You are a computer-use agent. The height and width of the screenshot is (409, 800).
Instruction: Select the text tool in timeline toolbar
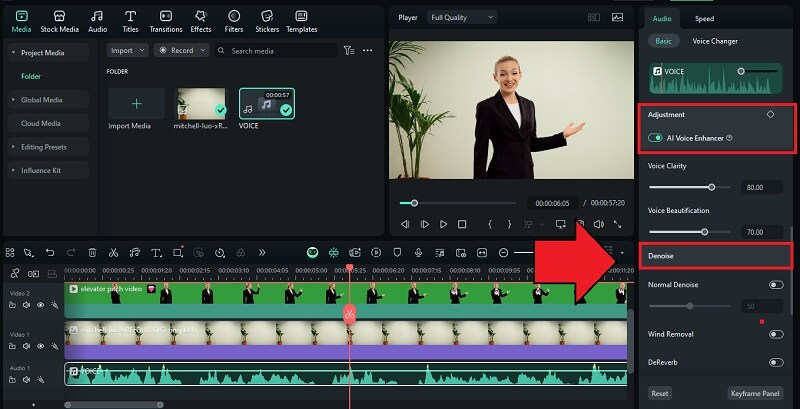(x=156, y=252)
